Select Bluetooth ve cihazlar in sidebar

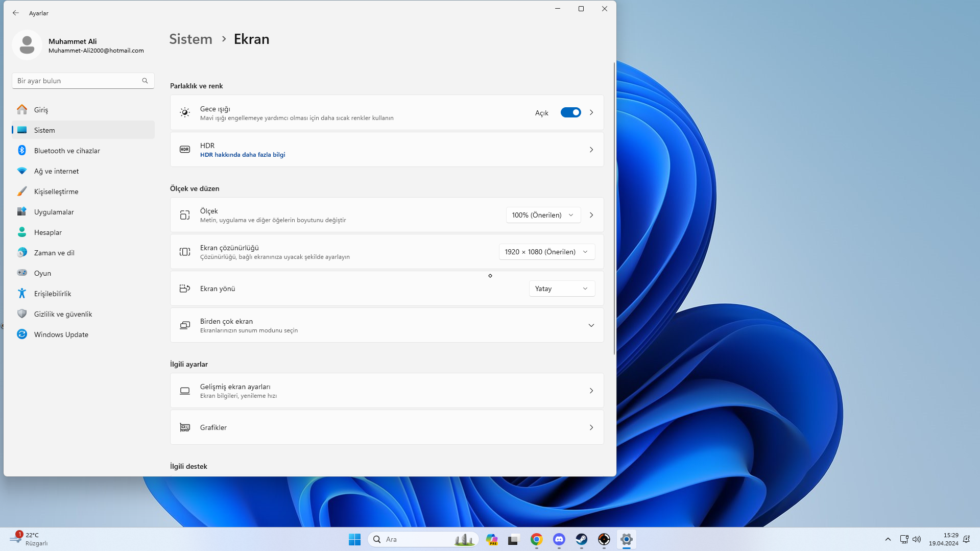[x=83, y=150]
